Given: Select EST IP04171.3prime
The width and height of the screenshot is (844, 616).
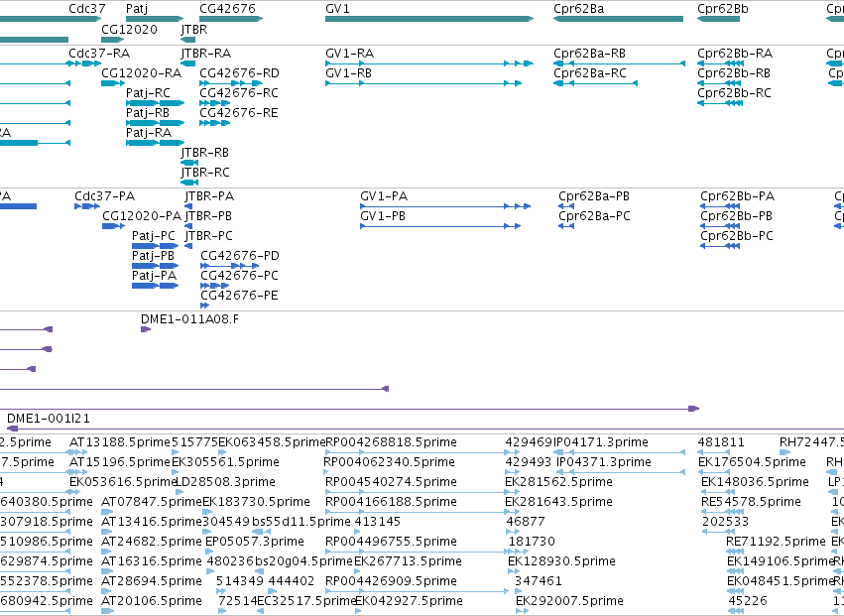Looking at the screenshot, I should click(x=601, y=442).
